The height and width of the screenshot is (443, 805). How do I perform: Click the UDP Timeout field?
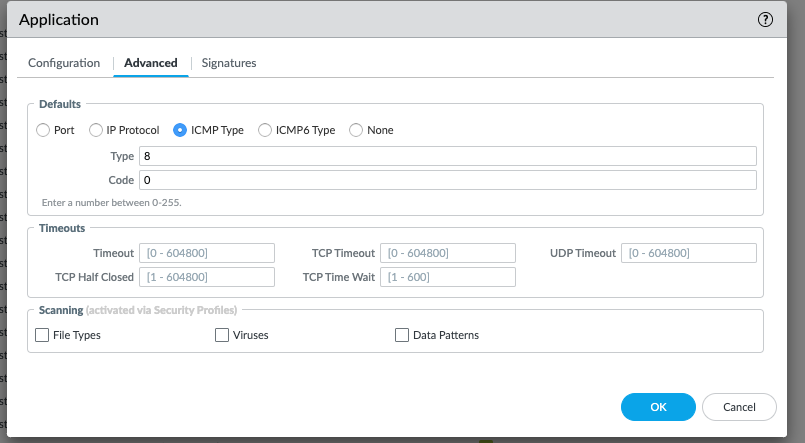688,253
